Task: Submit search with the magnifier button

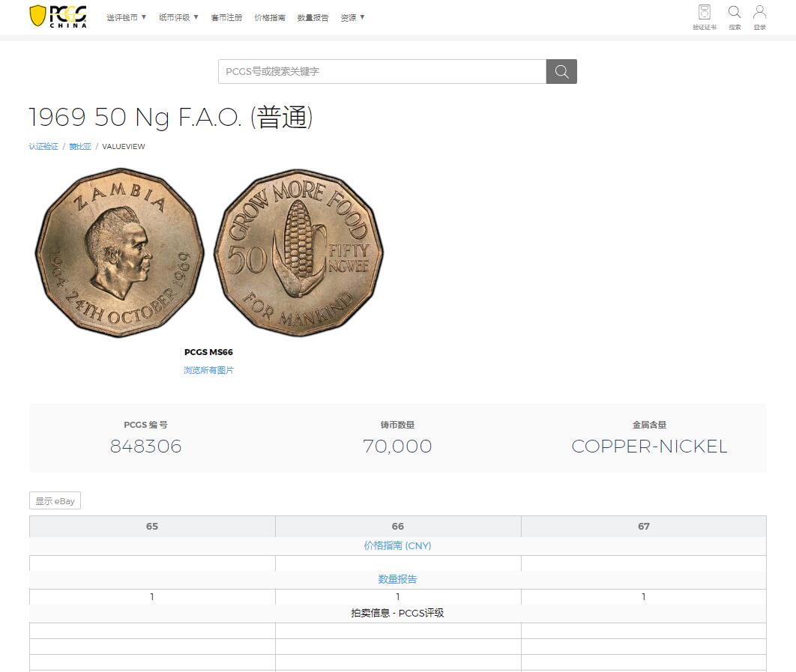Action: (x=561, y=72)
